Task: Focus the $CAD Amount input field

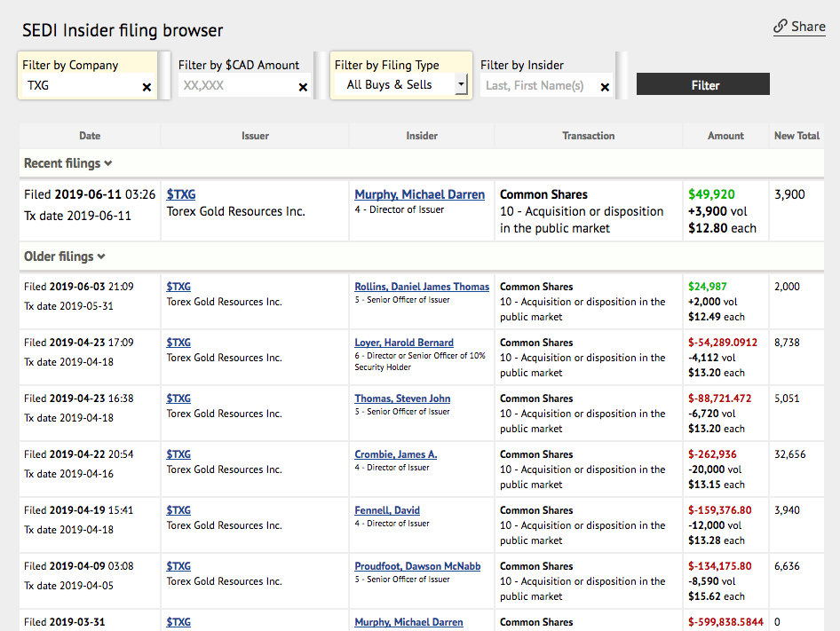Action: pos(235,86)
